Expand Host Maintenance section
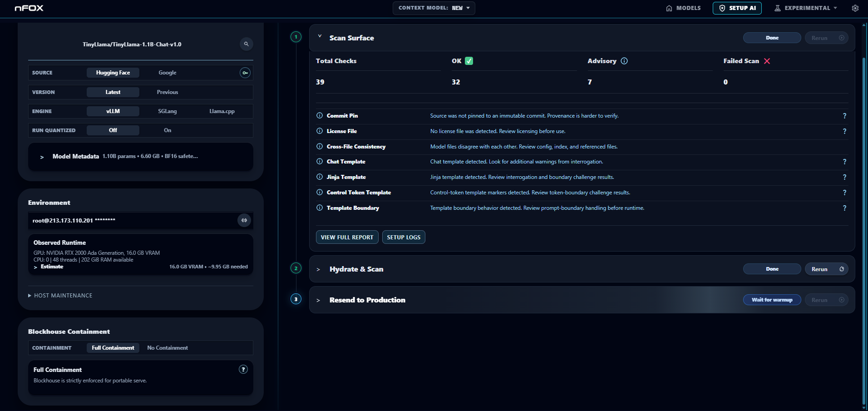The image size is (868, 411). [60, 296]
